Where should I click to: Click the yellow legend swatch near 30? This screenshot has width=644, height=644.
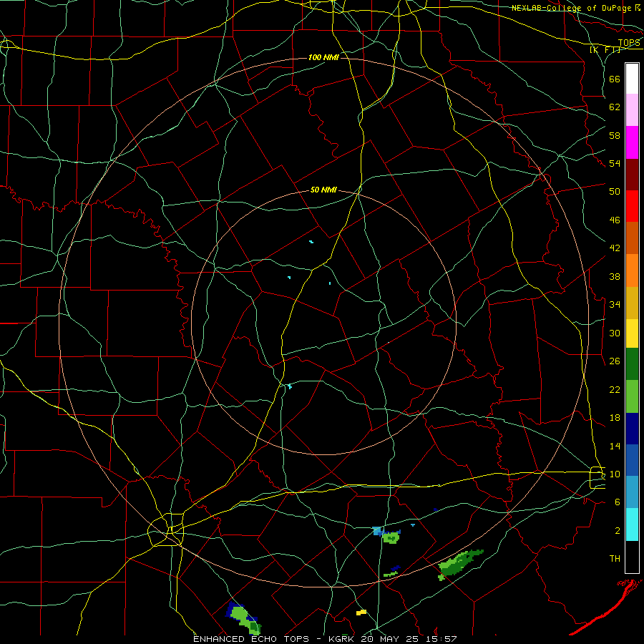(x=632, y=333)
